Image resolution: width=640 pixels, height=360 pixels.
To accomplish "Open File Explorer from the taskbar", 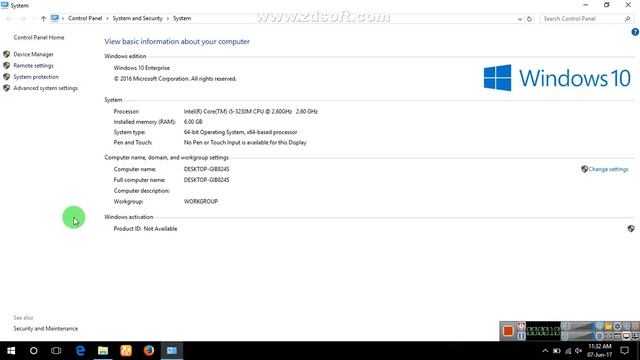I will click(103, 351).
